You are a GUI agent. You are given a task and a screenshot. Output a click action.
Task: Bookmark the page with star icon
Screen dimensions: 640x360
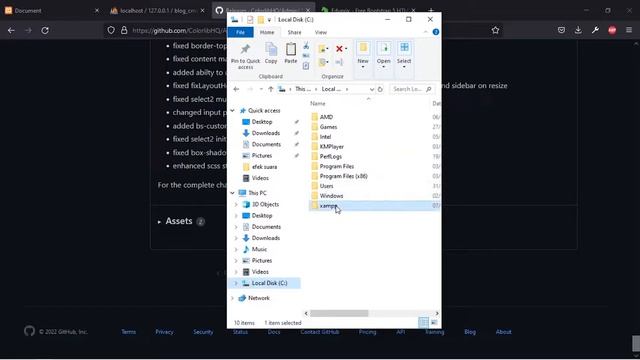495,30
